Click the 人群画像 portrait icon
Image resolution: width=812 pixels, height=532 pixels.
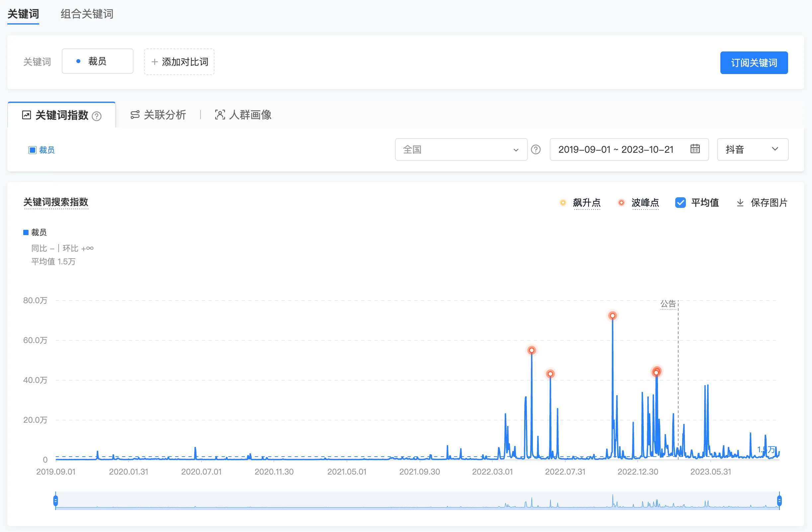tap(220, 115)
